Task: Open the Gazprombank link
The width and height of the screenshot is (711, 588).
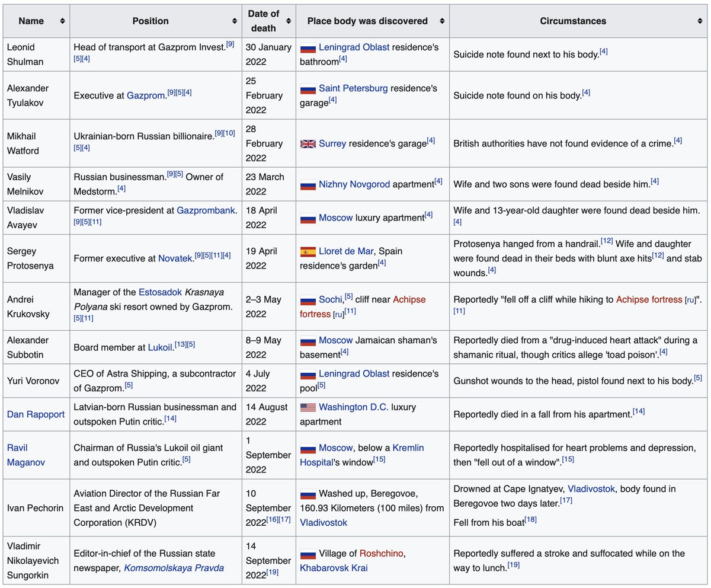Action: coord(206,210)
